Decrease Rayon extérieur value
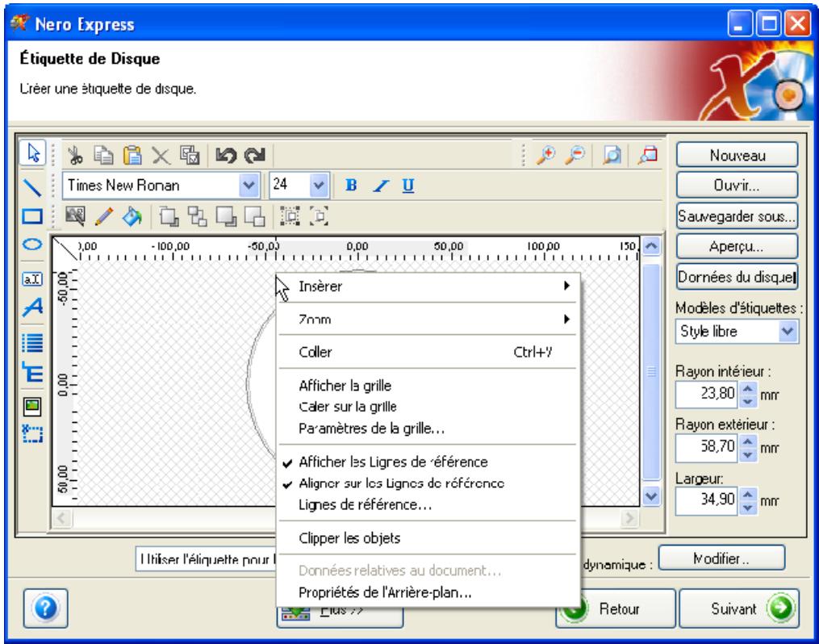The image size is (819, 644). coord(748,454)
